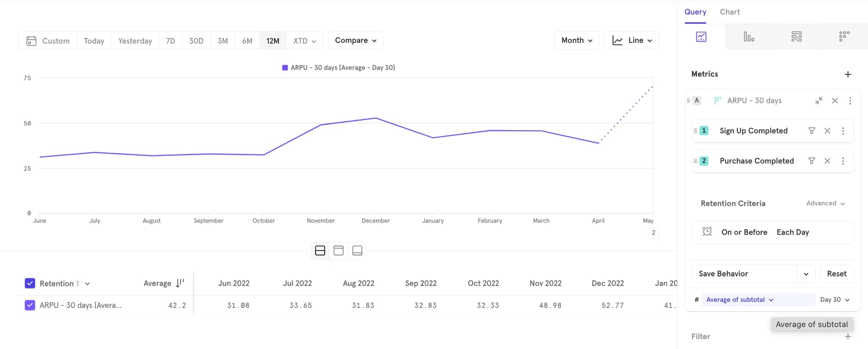This screenshot has width=868, height=349.
Task: Switch to split chart and table layout
Action: pyautogui.click(x=320, y=251)
